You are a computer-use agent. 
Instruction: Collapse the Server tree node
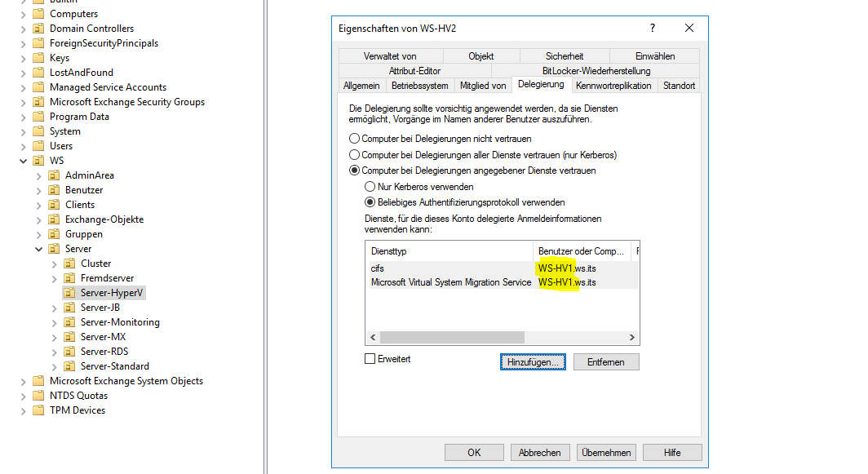(39, 249)
